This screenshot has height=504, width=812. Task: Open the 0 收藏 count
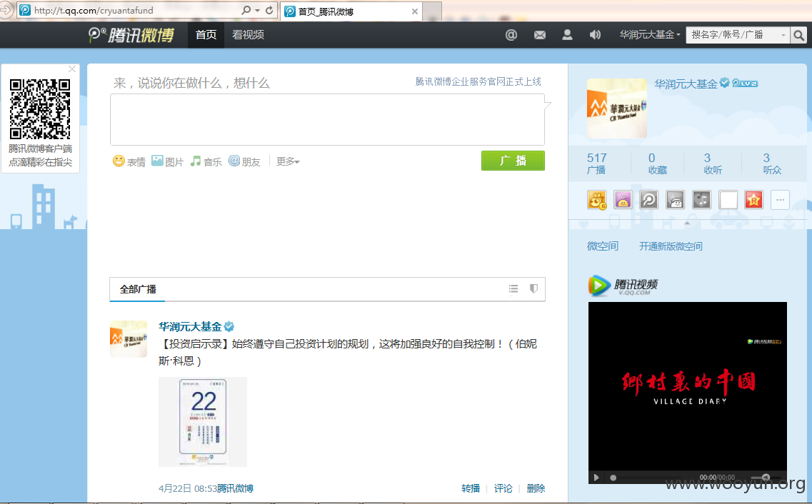[657, 163]
